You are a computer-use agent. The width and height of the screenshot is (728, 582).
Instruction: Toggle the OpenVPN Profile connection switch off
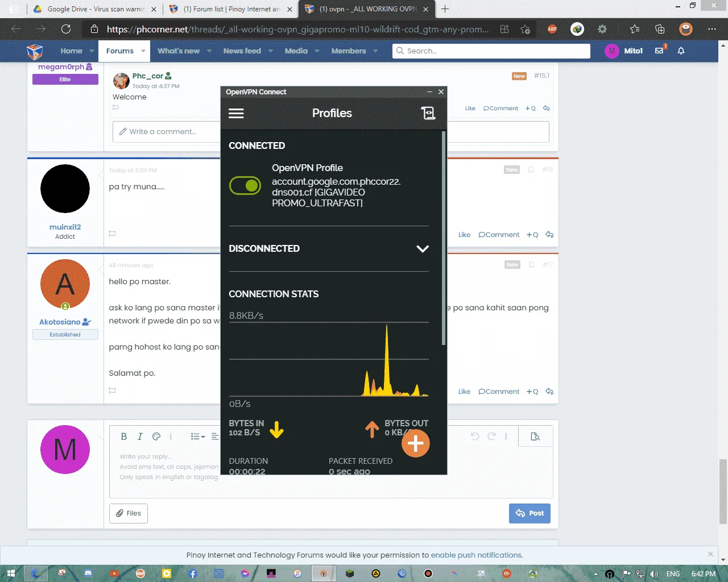coord(245,185)
